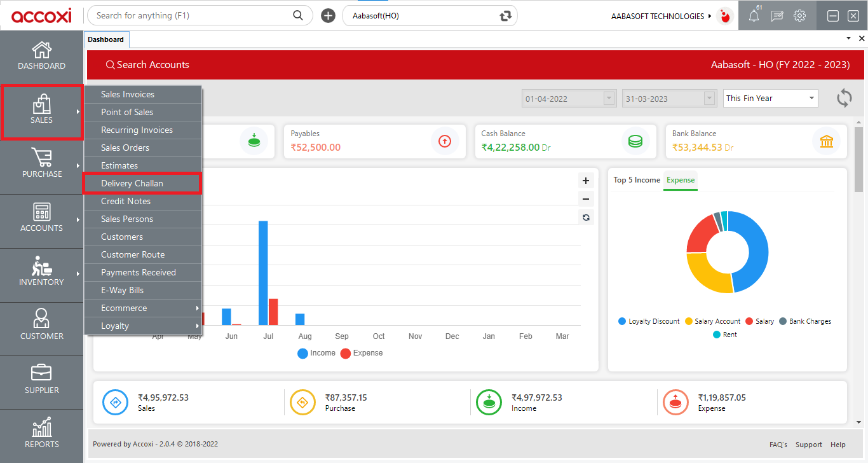Open the tab list dropdown arrow
The height and width of the screenshot is (463, 868).
pyautogui.click(x=848, y=39)
